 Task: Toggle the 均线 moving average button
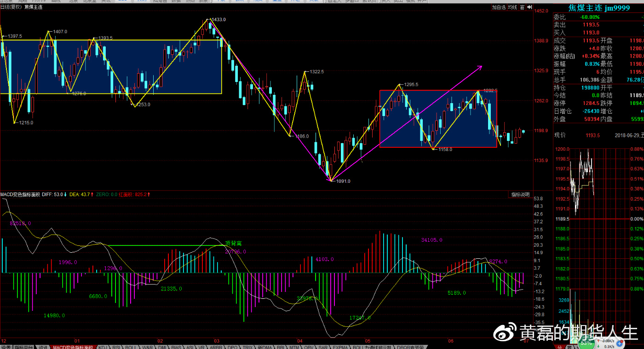click(x=512, y=7)
